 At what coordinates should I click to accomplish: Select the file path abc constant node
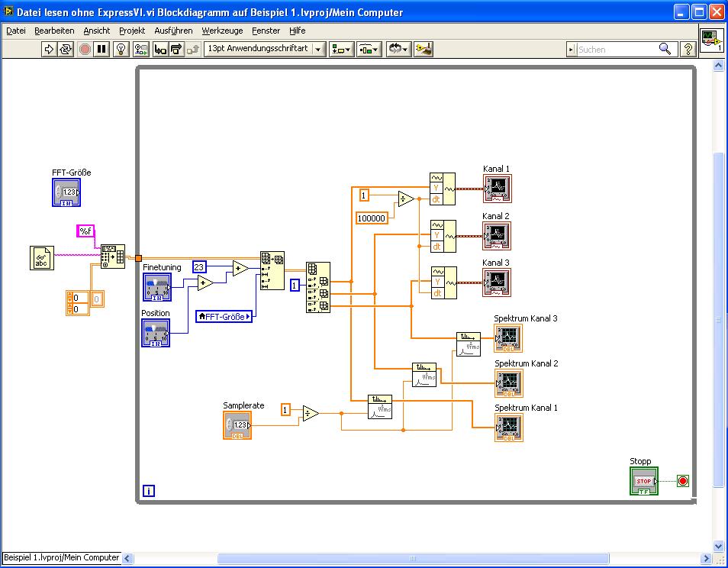[42, 258]
